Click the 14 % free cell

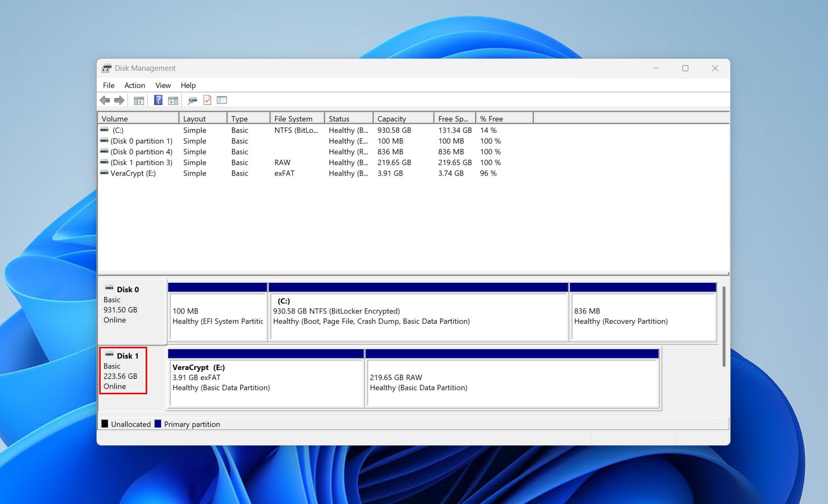488,130
